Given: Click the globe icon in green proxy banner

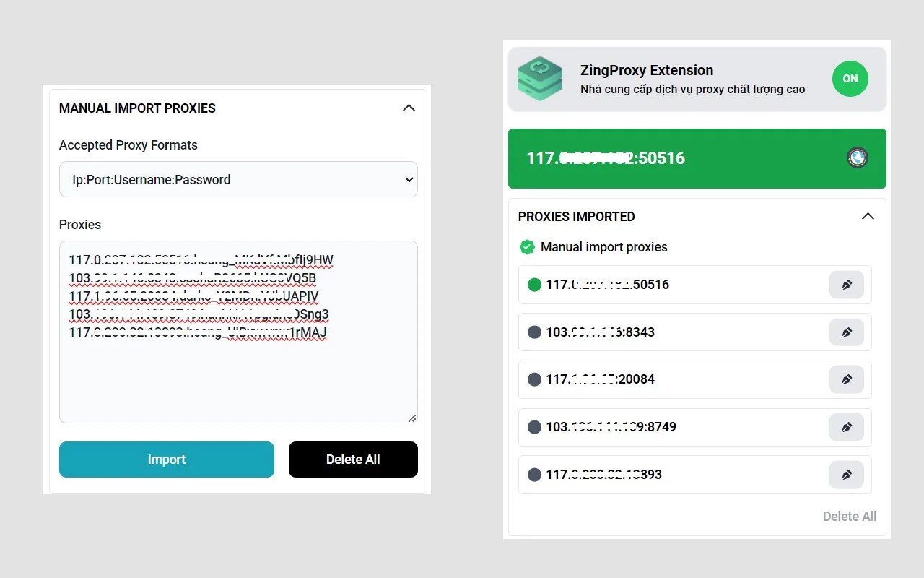Looking at the screenshot, I should tap(857, 158).
